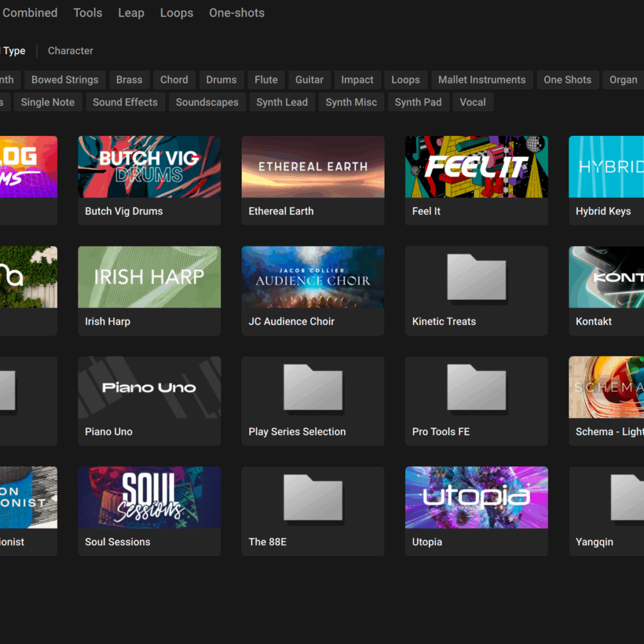Choose the Synth Lead tag
Screen dimensions: 644x644
[x=282, y=103]
